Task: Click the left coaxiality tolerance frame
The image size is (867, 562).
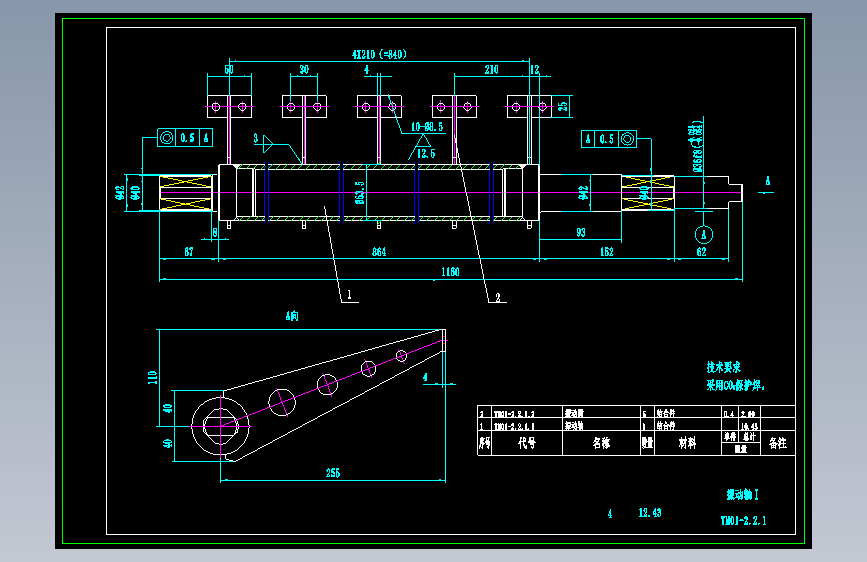Action: click(185, 138)
